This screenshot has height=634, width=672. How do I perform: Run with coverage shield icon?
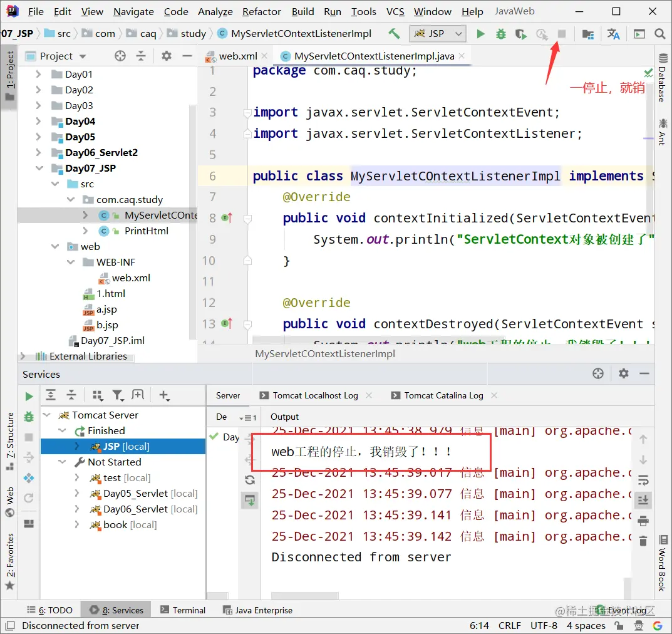click(520, 33)
